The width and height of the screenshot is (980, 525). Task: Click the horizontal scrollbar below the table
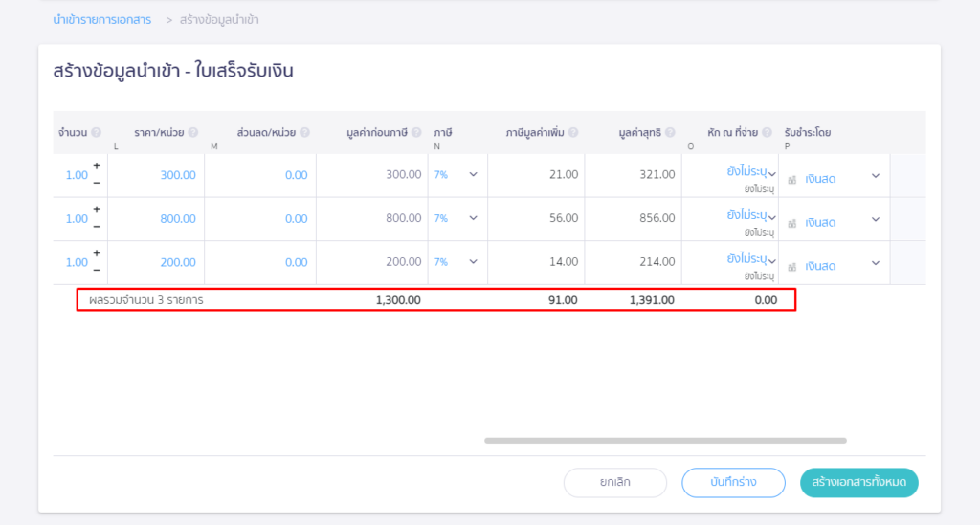point(665,441)
